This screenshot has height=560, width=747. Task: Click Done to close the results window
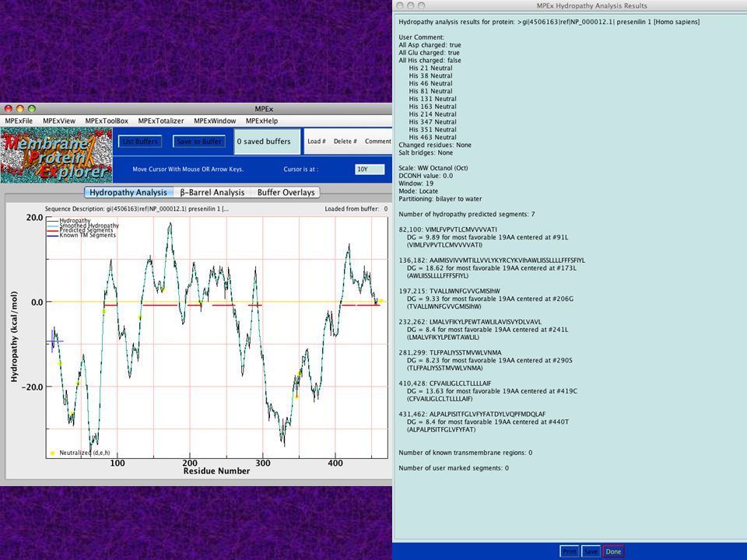pos(613,551)
